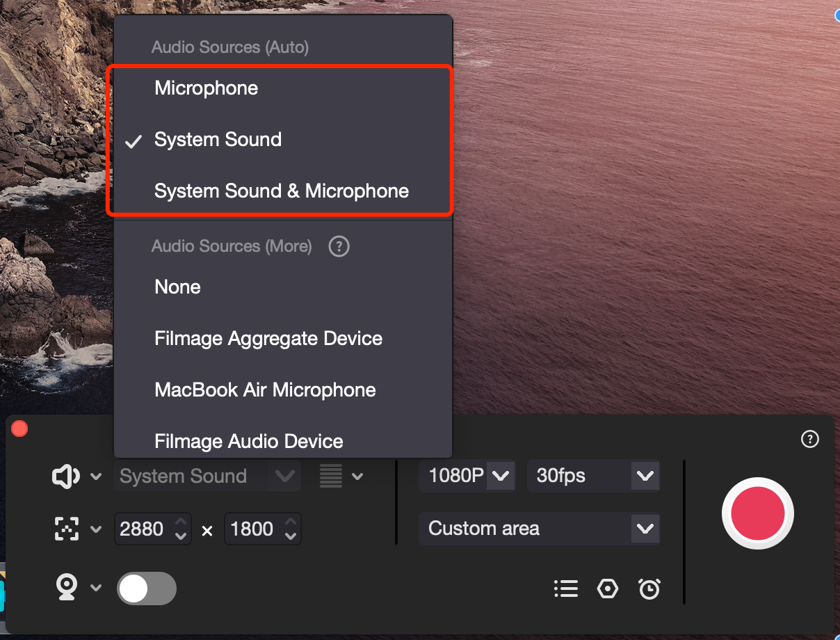Expand the chevron next to region icon

click(x=96, y=529)
